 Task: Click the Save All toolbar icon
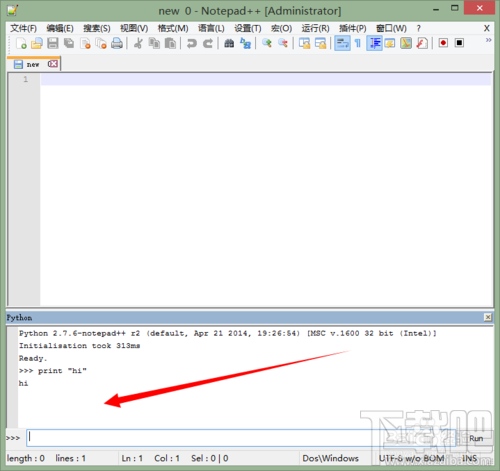69,43
